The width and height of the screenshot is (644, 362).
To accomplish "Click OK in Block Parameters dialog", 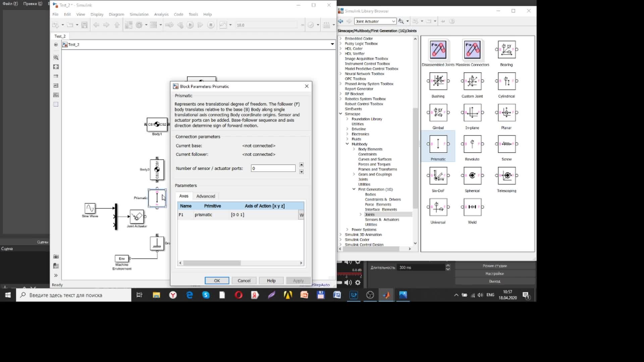I will point(217,281).
